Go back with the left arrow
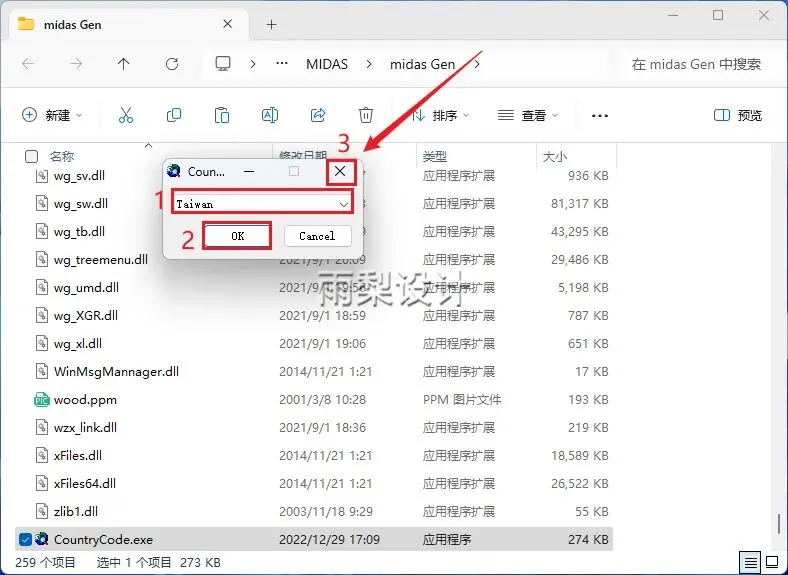Screen dimensions: 788x575 point(28,64)
